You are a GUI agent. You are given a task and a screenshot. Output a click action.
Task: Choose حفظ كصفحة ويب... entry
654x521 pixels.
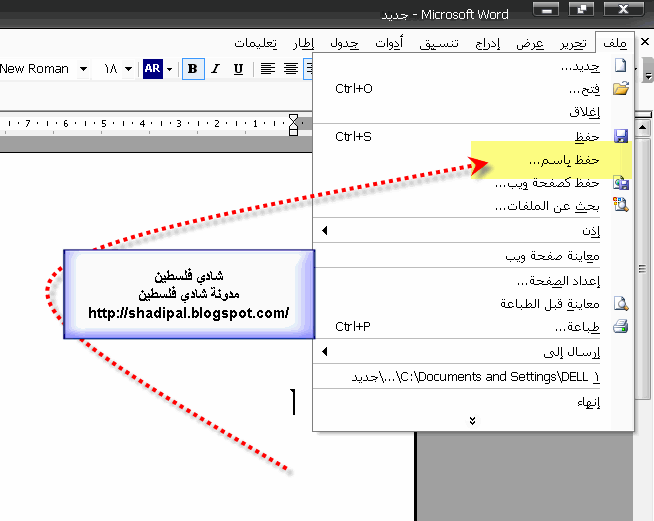(473, 183)
